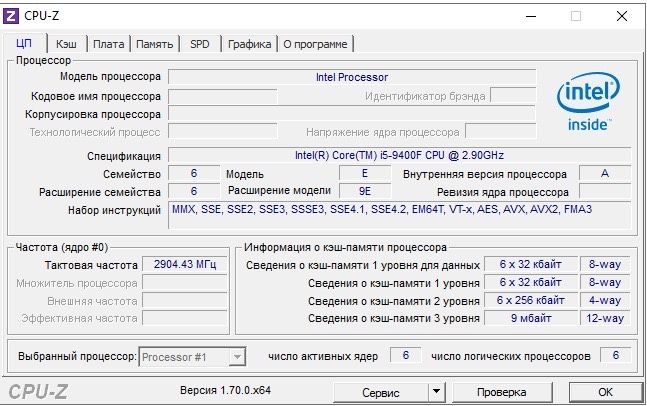Click the 12-way associativity value
The width and height of the screenshot is (647, 406).
(x=605, y=318)
